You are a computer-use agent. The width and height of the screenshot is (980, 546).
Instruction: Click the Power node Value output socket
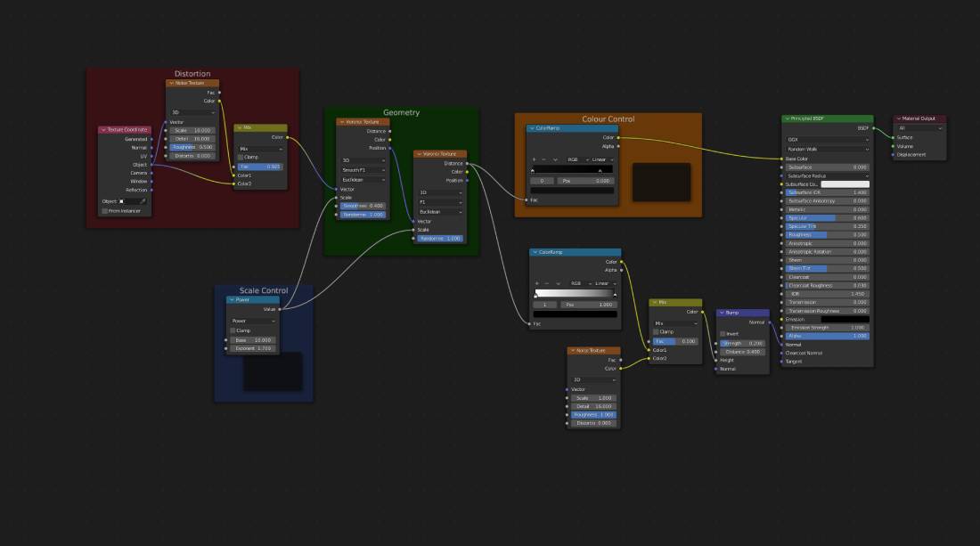pyautogui.click(x=280, y=309)
